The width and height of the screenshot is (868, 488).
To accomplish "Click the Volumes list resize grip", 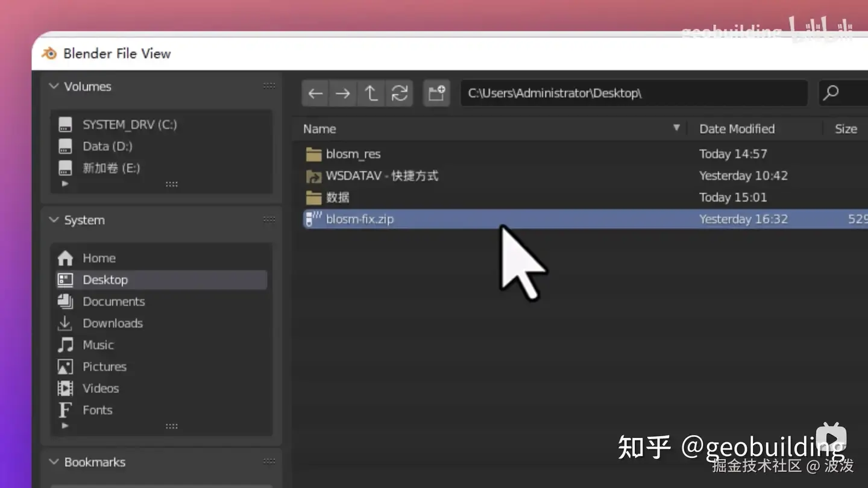I will tap(172, 184).
